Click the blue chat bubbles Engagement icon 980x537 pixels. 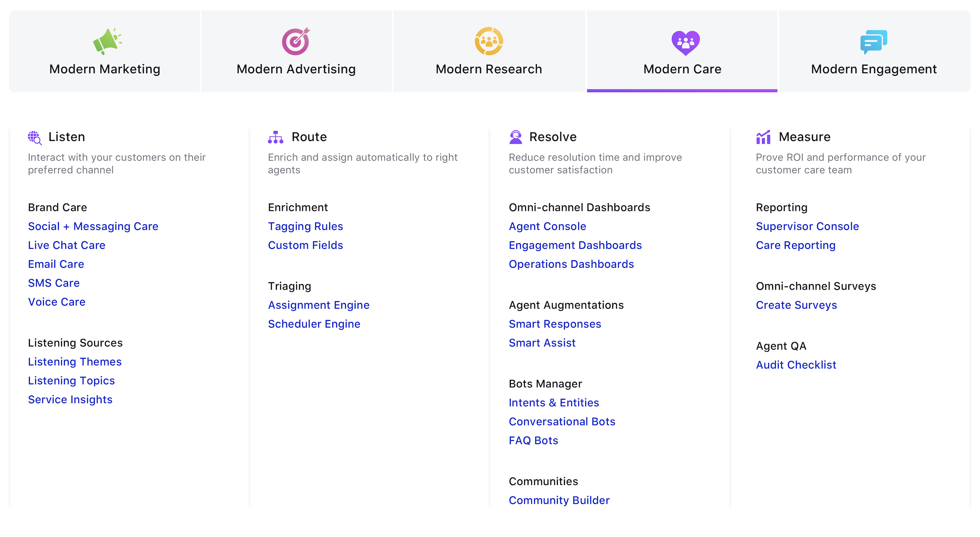[873, 42]
